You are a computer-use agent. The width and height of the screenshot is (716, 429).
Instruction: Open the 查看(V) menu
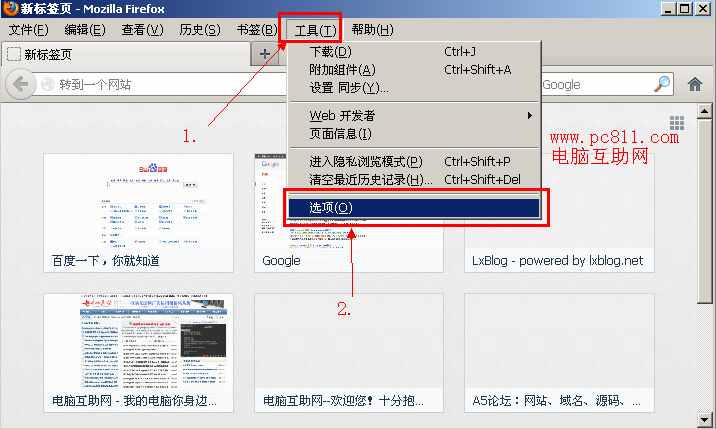(142, 30)
